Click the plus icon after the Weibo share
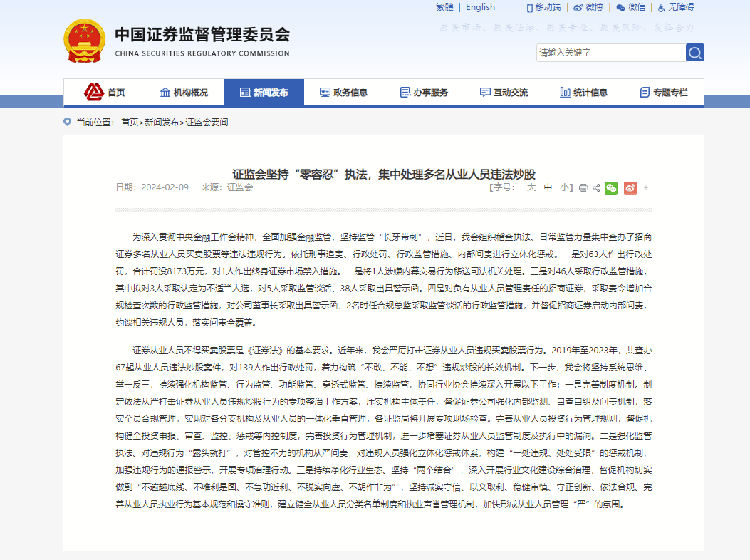 click(x=645, y=187)
